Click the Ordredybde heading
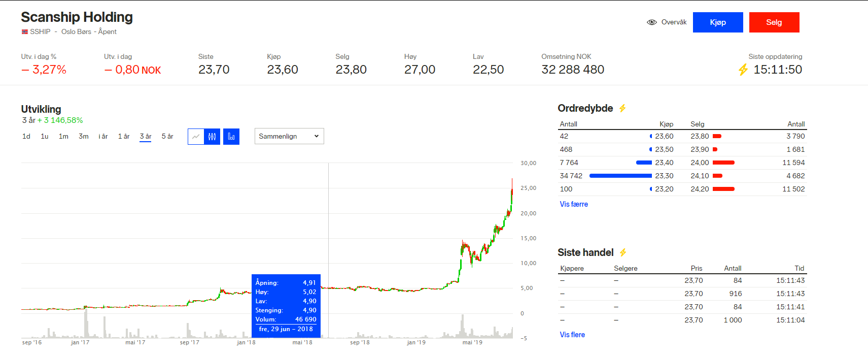Viewport: 868px width, 355px height. (585, 108)
